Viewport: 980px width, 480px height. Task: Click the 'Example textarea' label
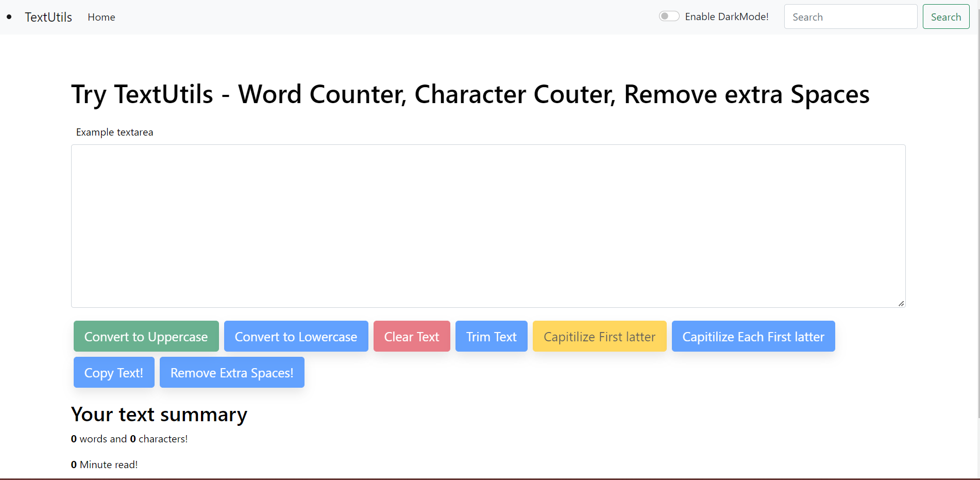pyautogui.click(x=114, y=132)
